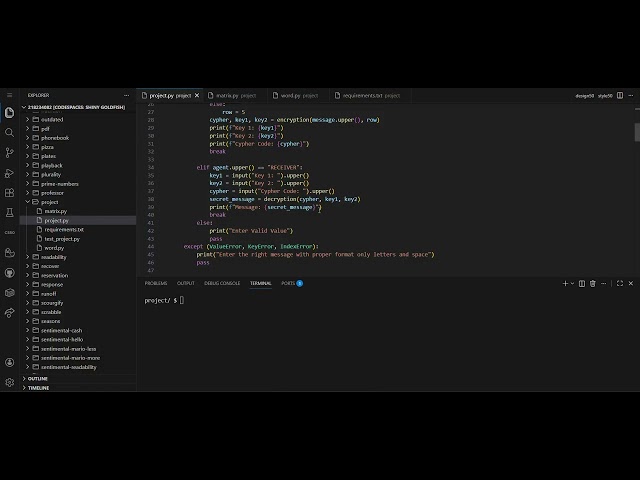Open terminal panel more actions
This screenshot has height=480, width=640.
[x=604, y=283]
